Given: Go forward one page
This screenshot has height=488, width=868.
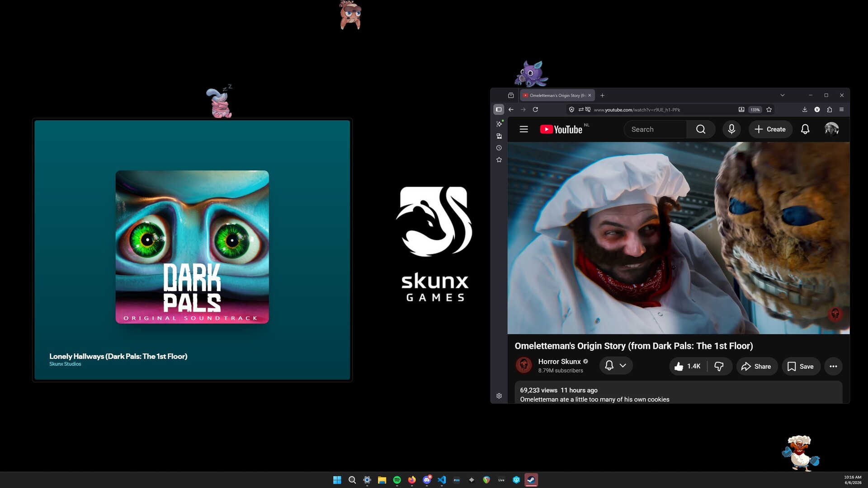Looking at the screenshot, I should point(523,109).
